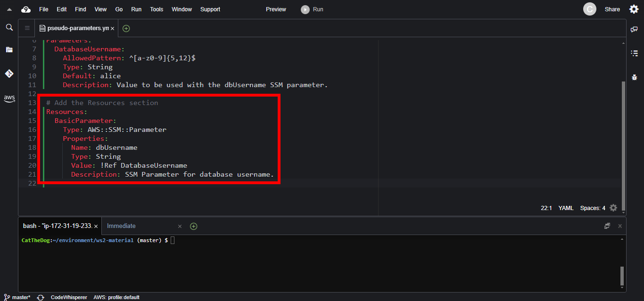This screenshot has width=644, height=301.
Task: Collapse the top menu bar arrow
Action: click(9, 9)
